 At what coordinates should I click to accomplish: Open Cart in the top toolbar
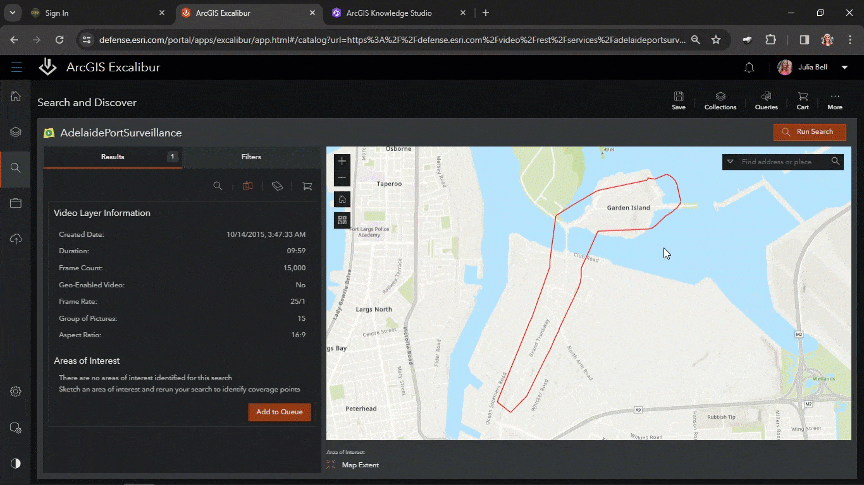click(802, 101)
